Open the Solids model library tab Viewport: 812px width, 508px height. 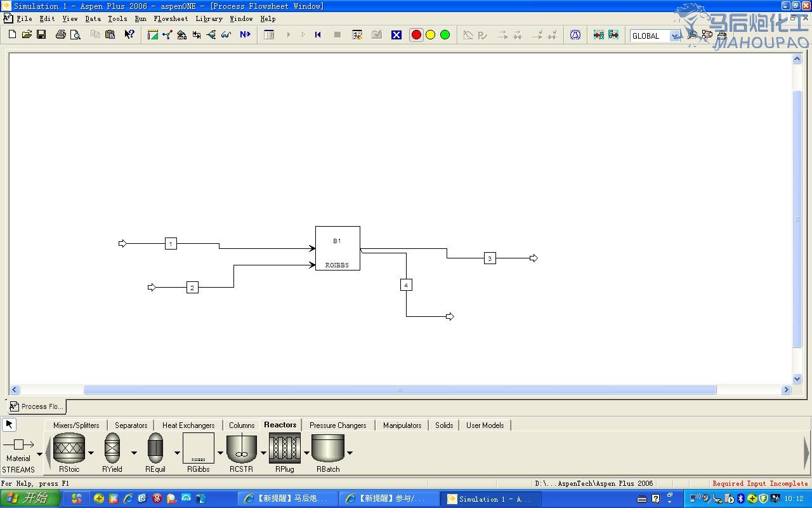(444, 425)
